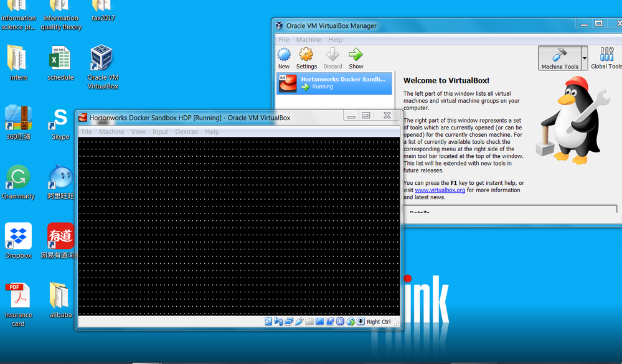Screen dimensions: 622x364
Task: Minimize the VirtualBox Manager window
Action: coord(584,24)
